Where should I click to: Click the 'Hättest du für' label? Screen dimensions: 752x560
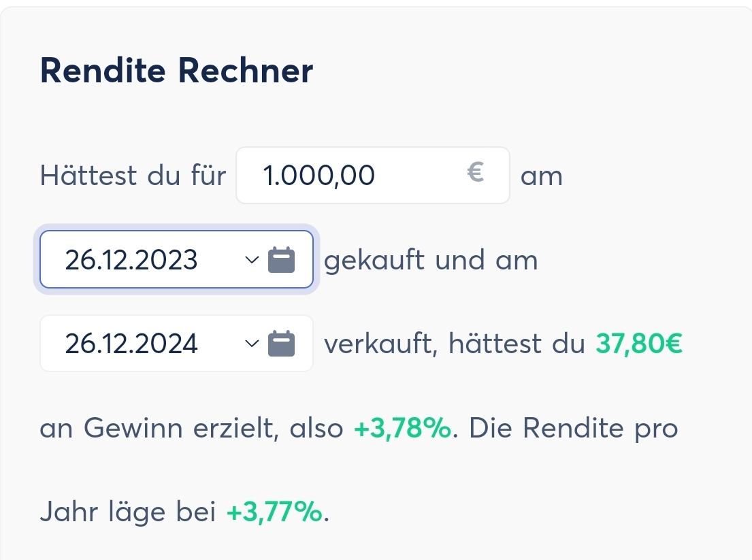(x=133, y=176)
